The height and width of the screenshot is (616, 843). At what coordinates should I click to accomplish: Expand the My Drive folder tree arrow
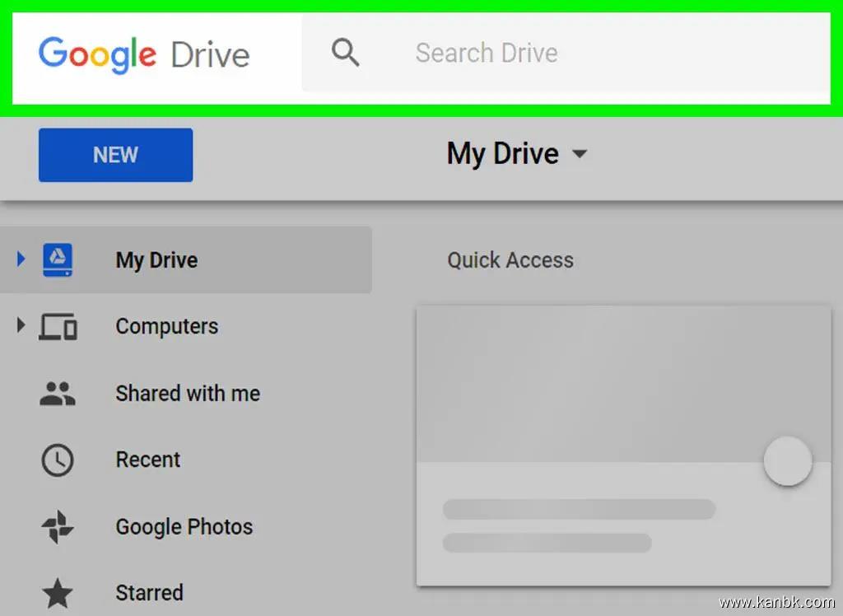21,259
